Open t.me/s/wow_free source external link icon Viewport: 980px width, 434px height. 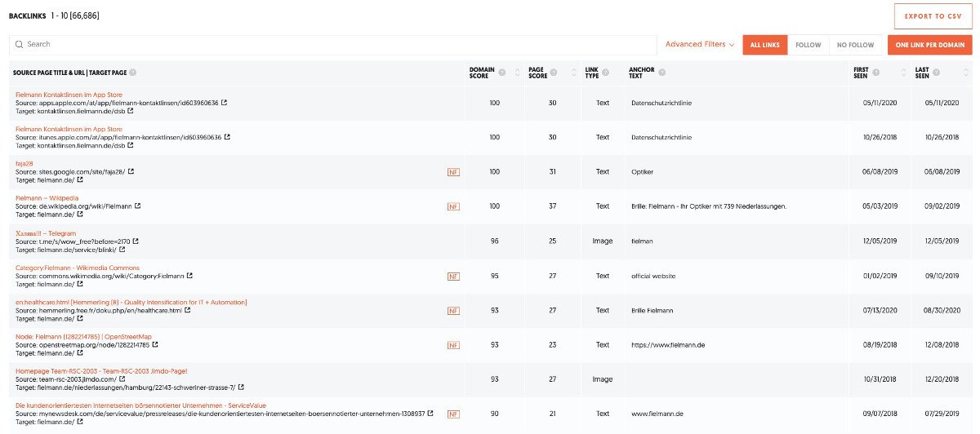point(136,241)
